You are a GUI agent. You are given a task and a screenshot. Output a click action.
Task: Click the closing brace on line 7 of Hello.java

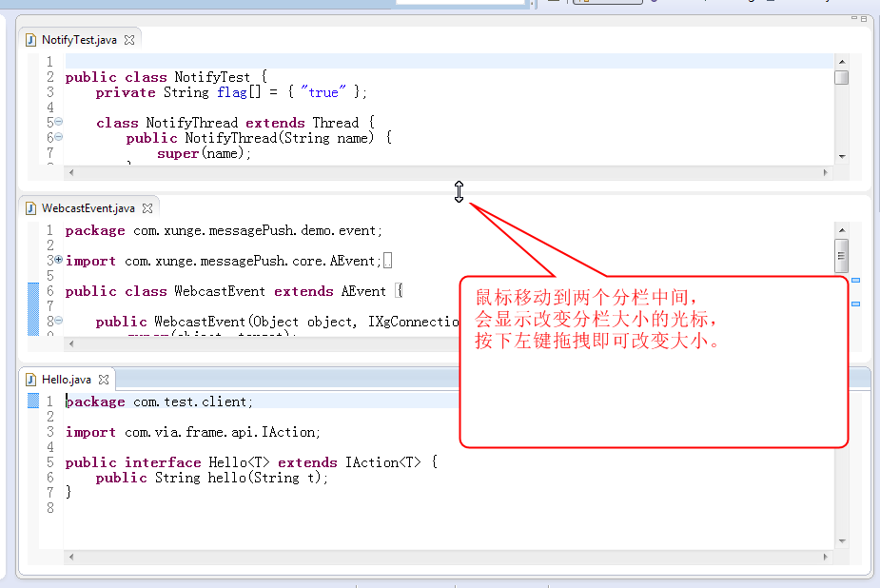(68, 492)
